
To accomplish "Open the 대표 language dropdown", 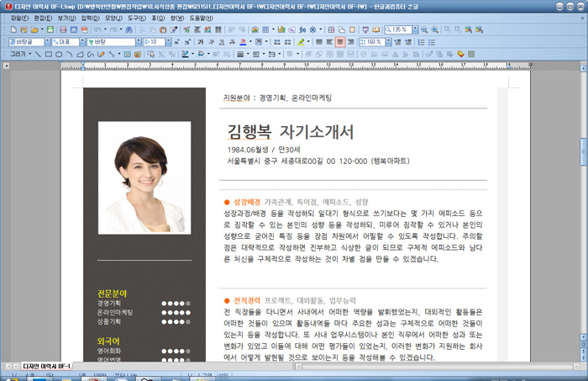I will point(82,42).
